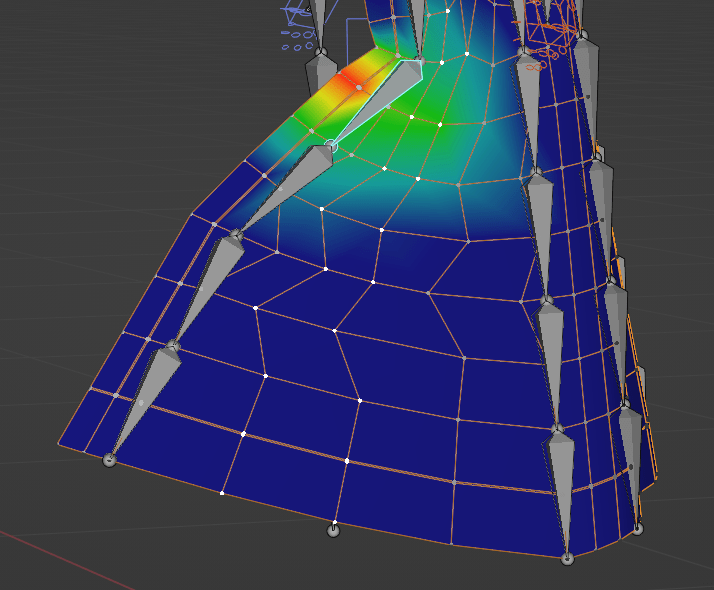Click joint above lowest center-right chain bone
This screenshot has width=714, height=590.
(x=558, y=430)
